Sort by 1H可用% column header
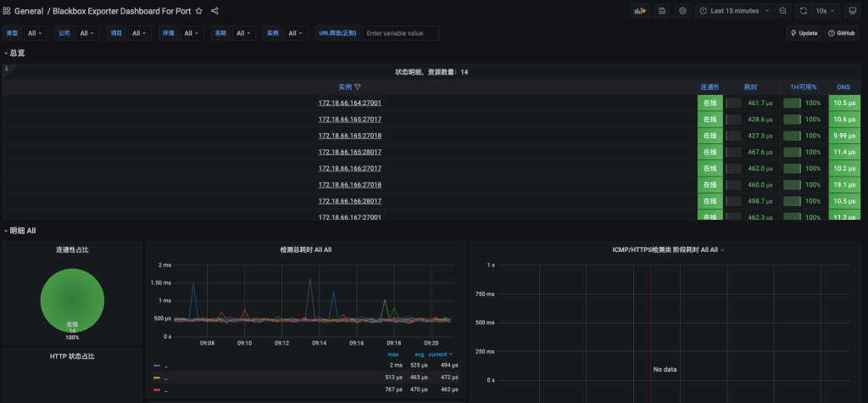Image resolution: width=868 pixels, height=403 pixels. (x=804, y=87)
